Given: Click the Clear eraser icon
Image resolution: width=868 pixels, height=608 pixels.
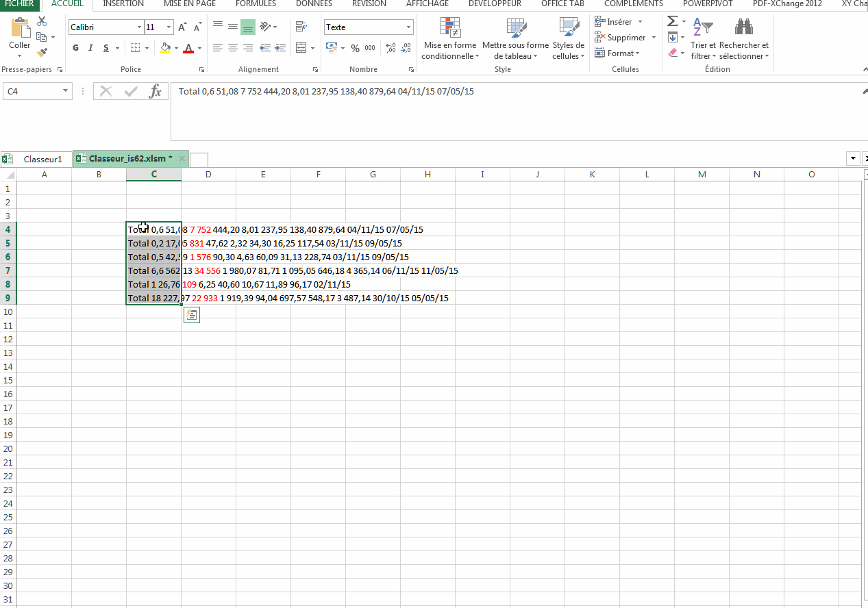Looking at the screenshot, I should click(x=673, y=52).
